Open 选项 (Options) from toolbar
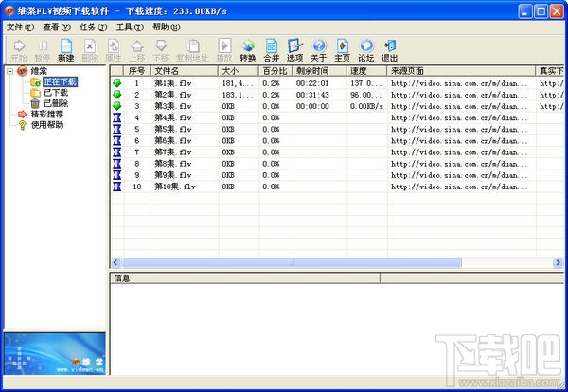This screenshot has width=568, height=392. pyautogui.click(x=294, y=50)
